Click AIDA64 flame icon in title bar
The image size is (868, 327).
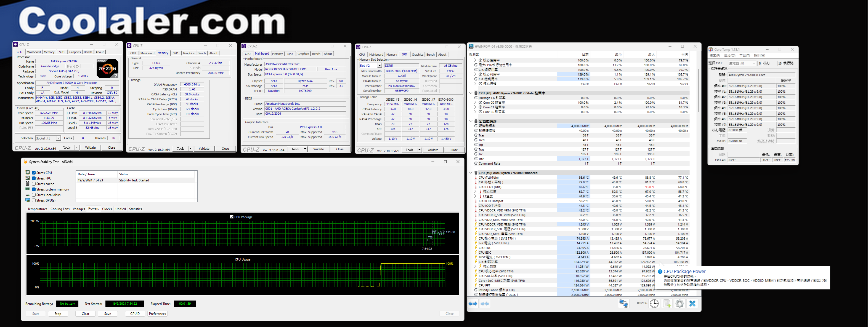click(x=25, y=162)
